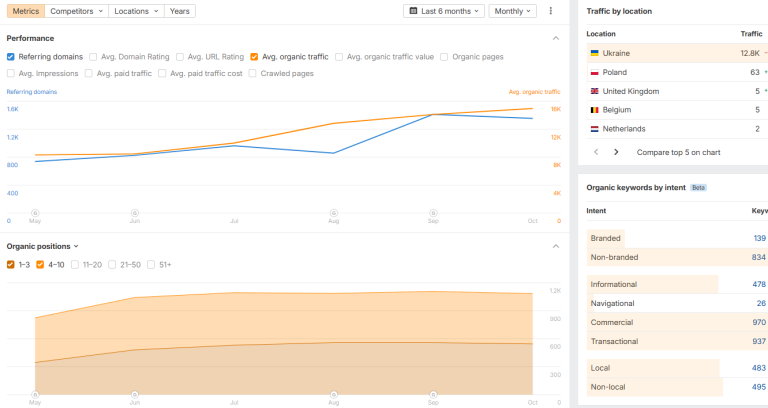Enable Avg. paid traffic cost checkbox
This screenshot has width=768, height=408.
click(x=162, y=73)
